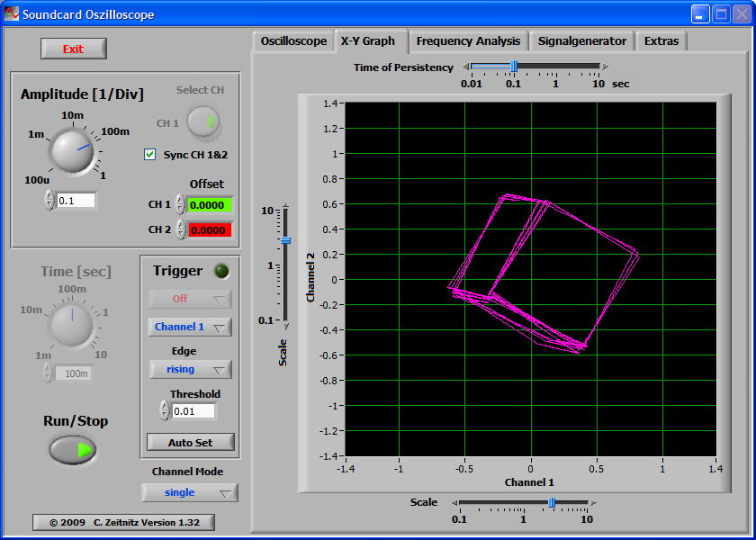Open the Trigger source Channel 1 dropdown
This screenshot has height=540, width=756.
(x=190, y=327)
